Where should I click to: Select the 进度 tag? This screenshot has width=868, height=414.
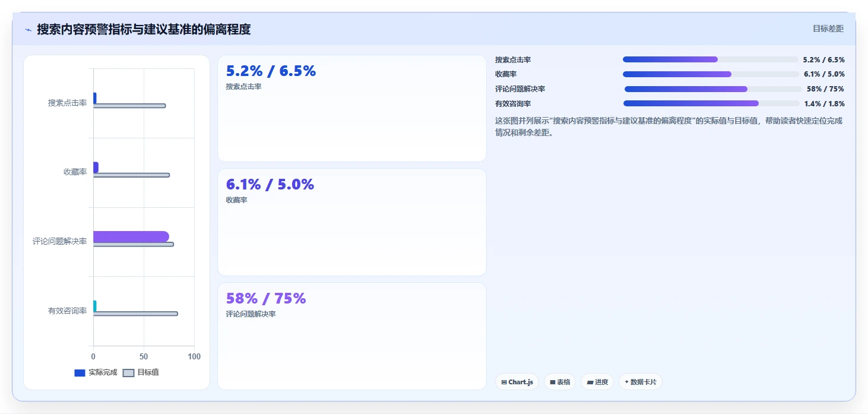point(597,382)
